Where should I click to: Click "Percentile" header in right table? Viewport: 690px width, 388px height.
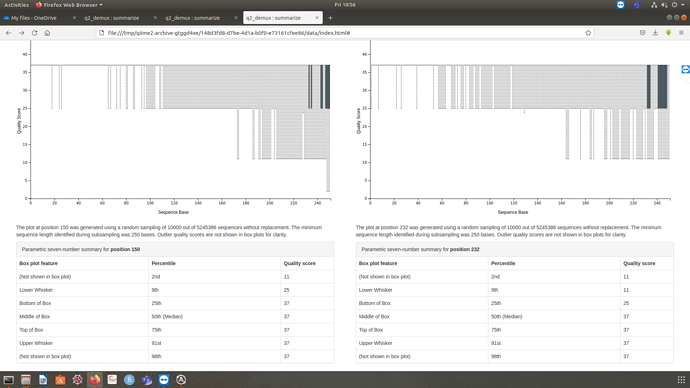click(503, 263)
